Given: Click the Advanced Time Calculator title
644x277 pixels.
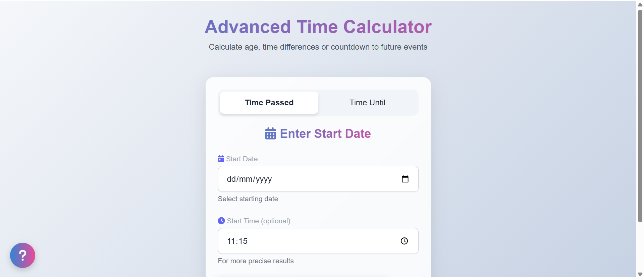Looking at the screenshot, I should (318, 27).
